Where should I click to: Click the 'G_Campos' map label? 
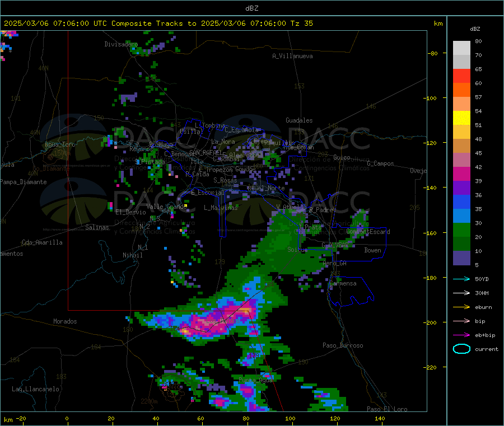(380, 163)
